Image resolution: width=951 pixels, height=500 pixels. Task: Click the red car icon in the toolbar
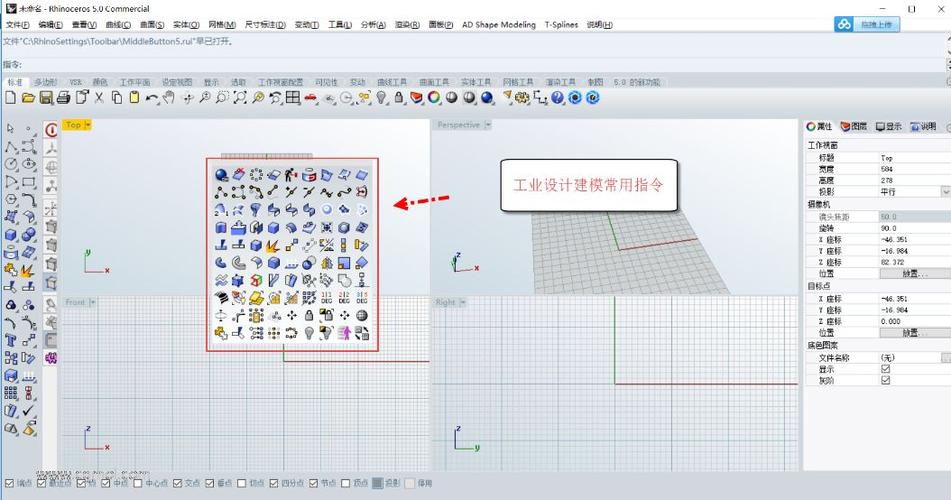(x=311, y=98)
